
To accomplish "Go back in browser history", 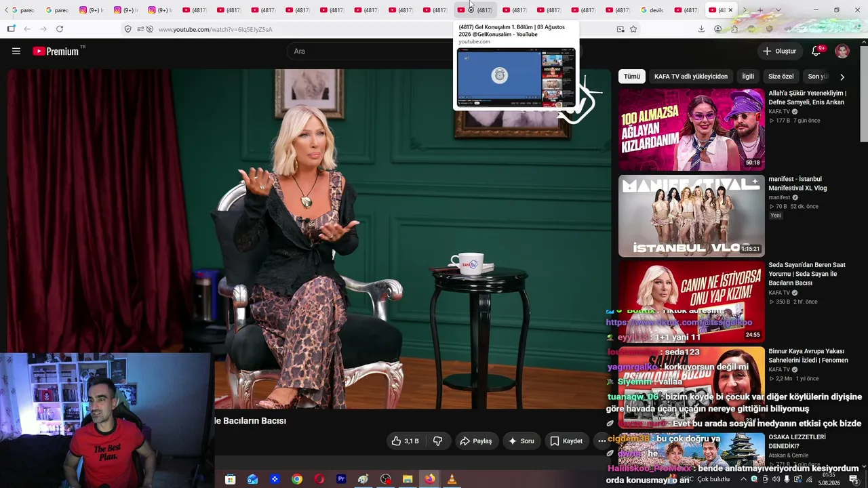I will pos(27,29).
